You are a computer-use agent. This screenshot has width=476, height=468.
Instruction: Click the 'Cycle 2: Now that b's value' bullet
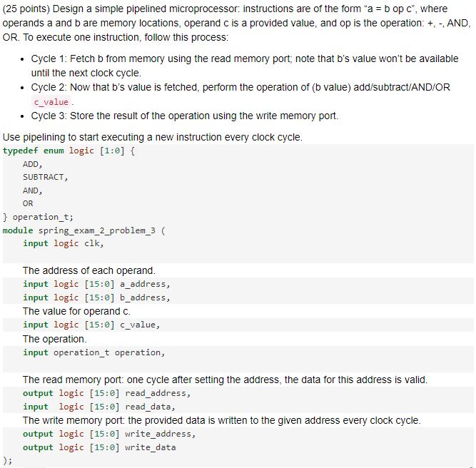tap(240, 94)
